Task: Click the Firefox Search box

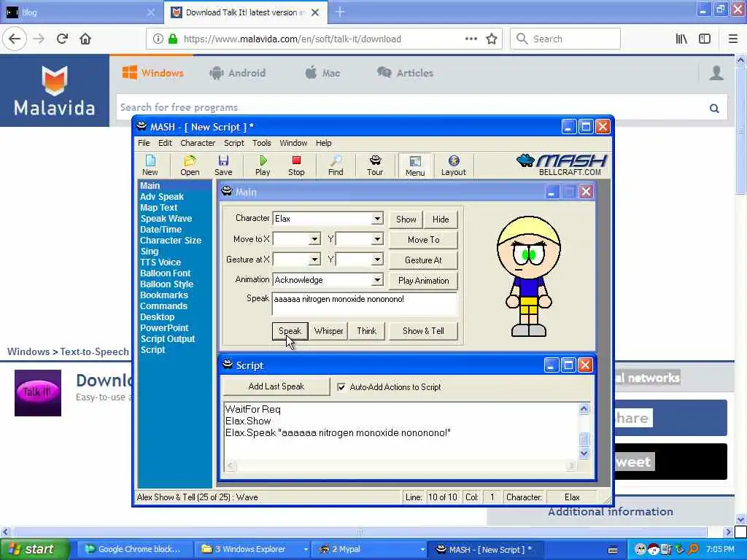Action: (x=565, y=39)
